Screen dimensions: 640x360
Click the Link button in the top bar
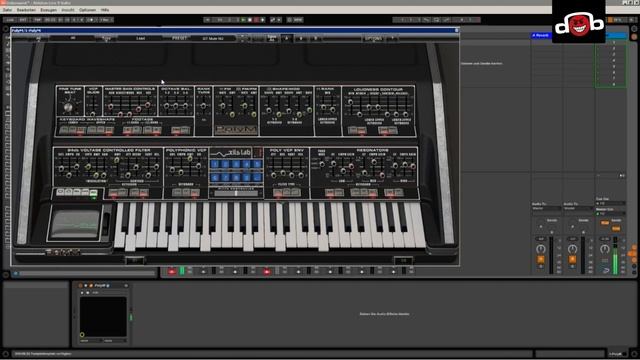coord(10,20)
